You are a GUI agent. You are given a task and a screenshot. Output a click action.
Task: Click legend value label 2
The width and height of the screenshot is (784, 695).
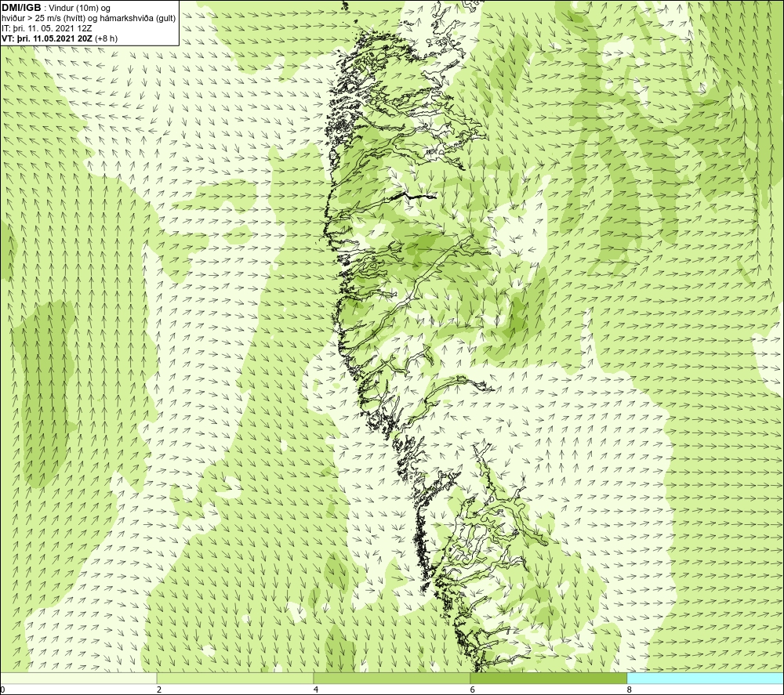pyautogui.click(x=159, y=690)
